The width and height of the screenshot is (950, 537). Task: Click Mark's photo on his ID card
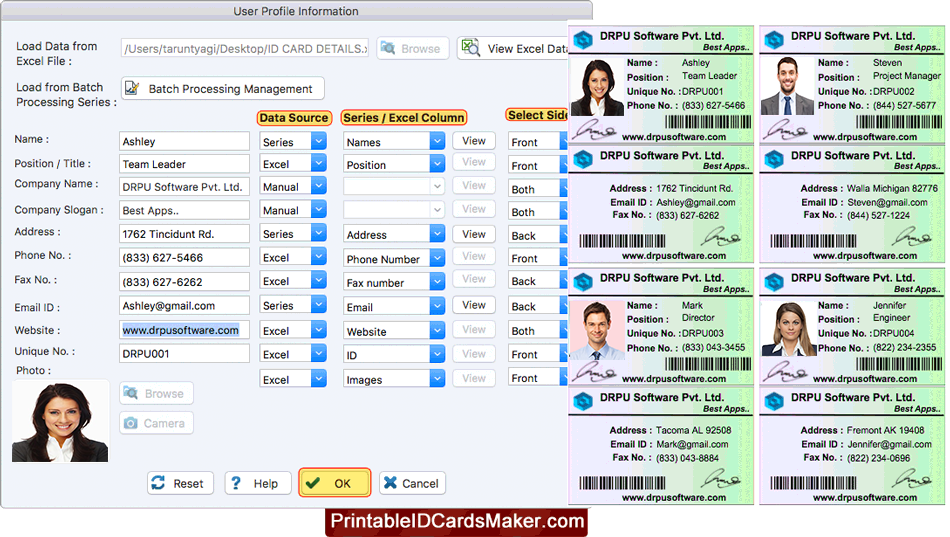[597, 330]
